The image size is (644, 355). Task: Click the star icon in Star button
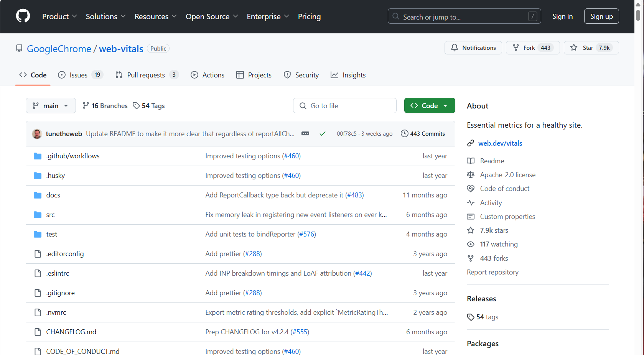point(574,48)
